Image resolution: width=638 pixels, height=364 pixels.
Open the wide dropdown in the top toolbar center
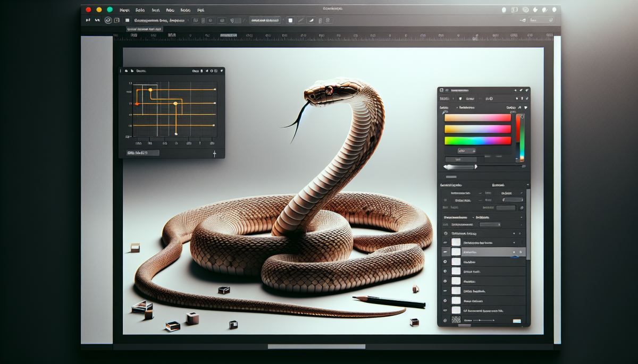pyautogui.click(x=266, y=20)
